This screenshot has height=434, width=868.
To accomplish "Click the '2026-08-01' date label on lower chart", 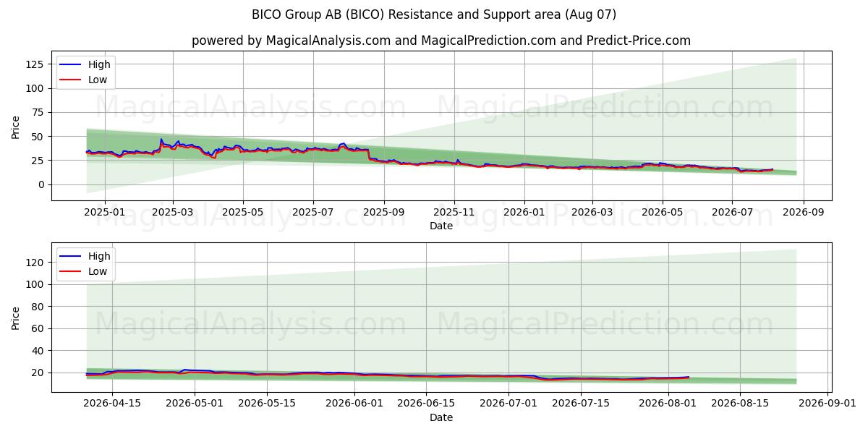I will [x=668, y=404].
